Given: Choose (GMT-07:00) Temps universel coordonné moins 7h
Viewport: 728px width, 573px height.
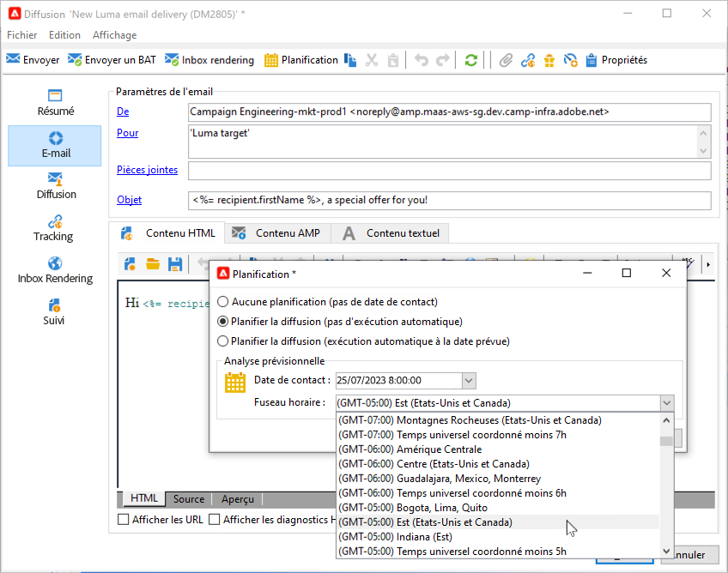Looking at the screenshot, I should pos(497,435).
